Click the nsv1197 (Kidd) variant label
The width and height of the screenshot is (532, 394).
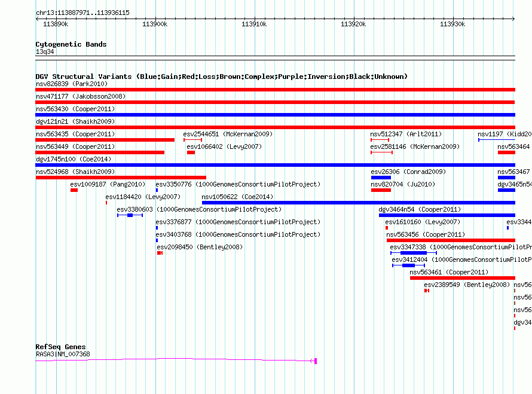coord(505,134)
